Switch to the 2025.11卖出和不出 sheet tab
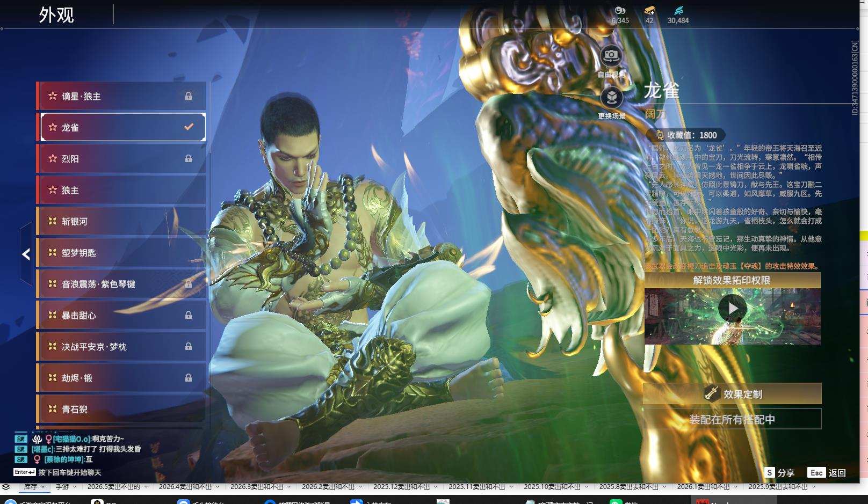The width and height of the screenshot is (868, 504). coord(477,487)
